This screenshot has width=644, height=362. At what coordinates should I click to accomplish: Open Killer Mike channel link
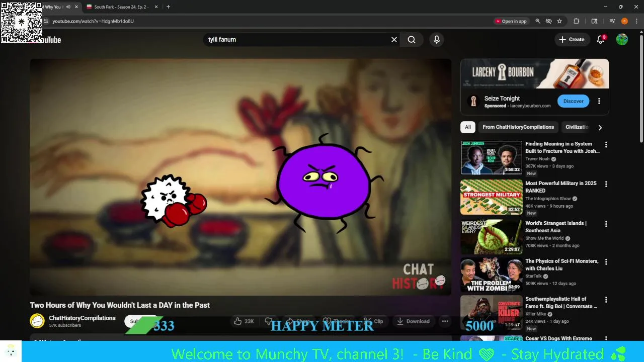536,314
